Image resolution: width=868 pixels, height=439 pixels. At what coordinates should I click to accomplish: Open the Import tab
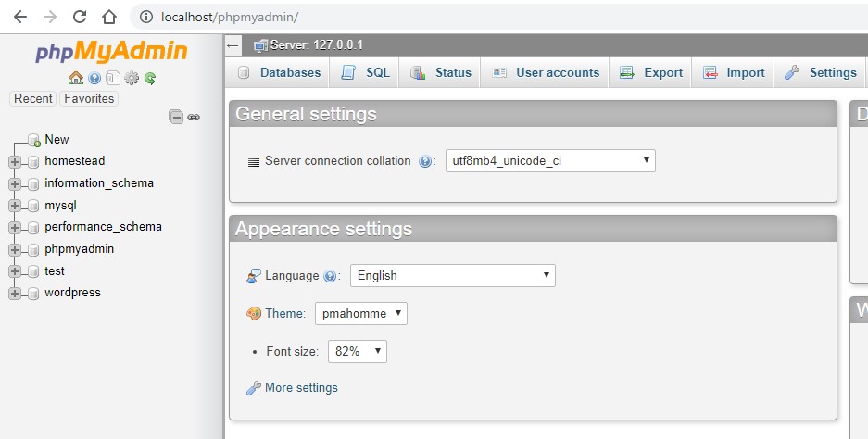(x=734, y=72)
